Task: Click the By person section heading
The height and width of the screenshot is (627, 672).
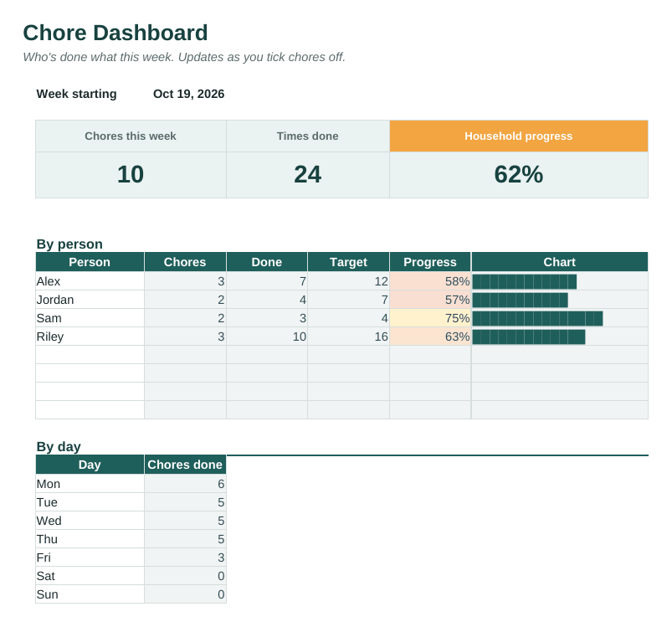Action: (x=69, y=244)
